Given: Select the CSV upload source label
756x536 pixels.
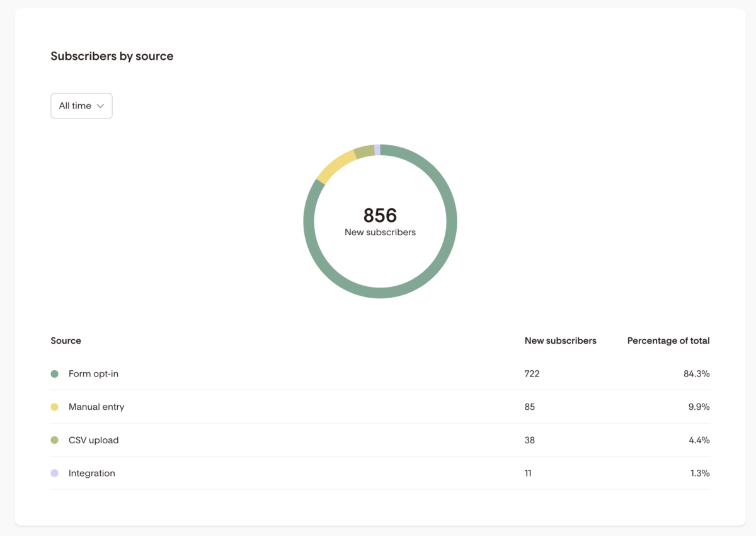Looking at the screenshot, I should tap(93, 440).
